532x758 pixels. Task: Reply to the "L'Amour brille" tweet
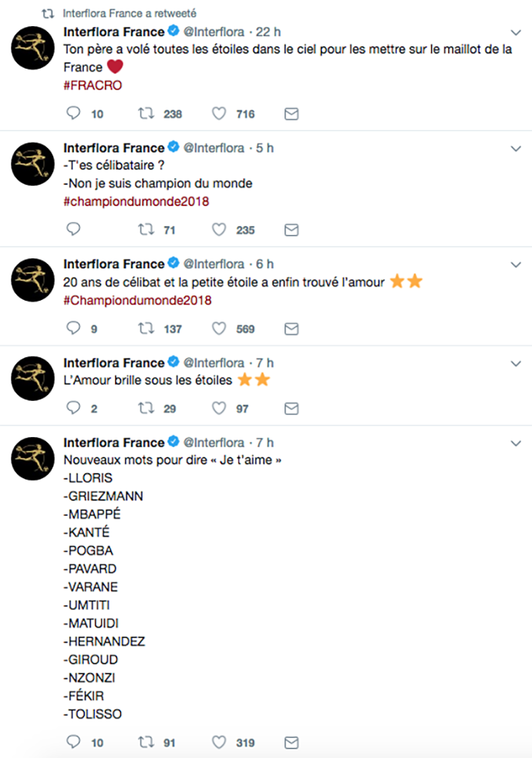74,408
